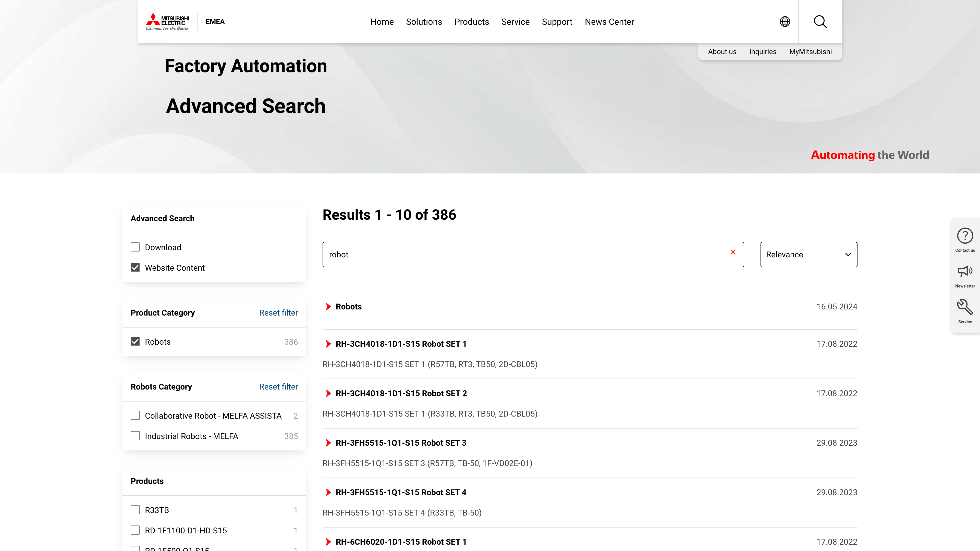Open the News Center menu
The height and width of the screenshot is (551, 980).
click(x=609, y=22)
